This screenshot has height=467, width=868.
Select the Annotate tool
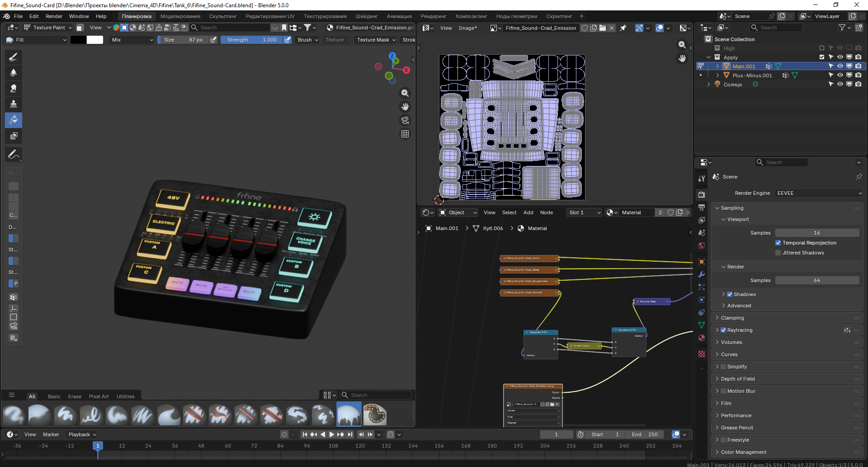pyautogui.click(x=14, y=155)
